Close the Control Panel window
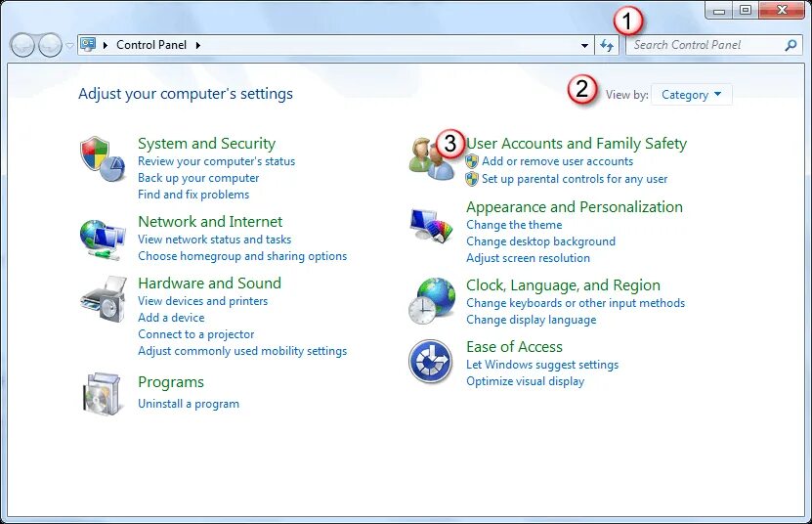 (x=782, y=10)
